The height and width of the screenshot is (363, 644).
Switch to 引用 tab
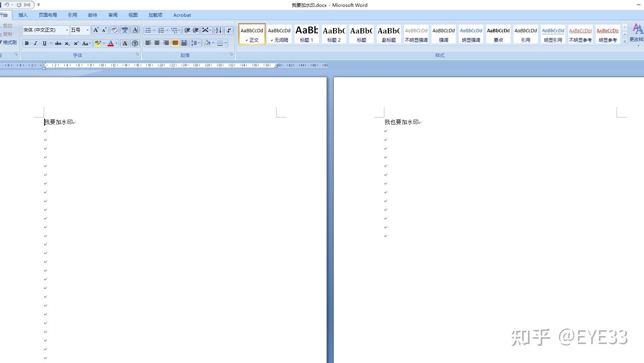73,15
